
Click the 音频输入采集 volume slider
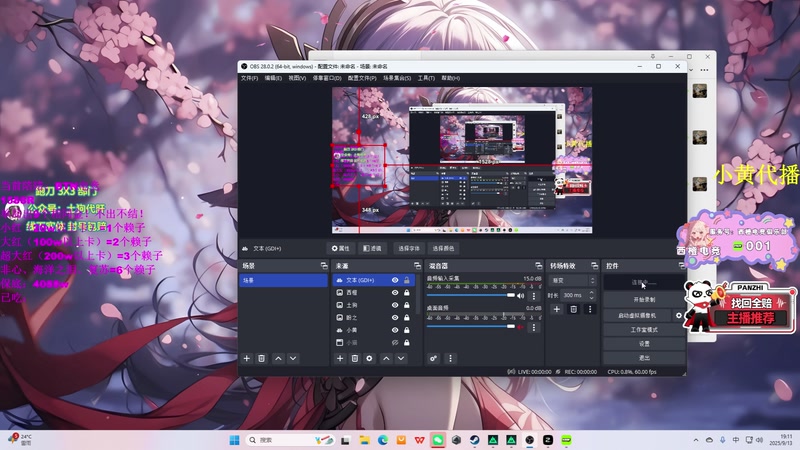(470, 295)
